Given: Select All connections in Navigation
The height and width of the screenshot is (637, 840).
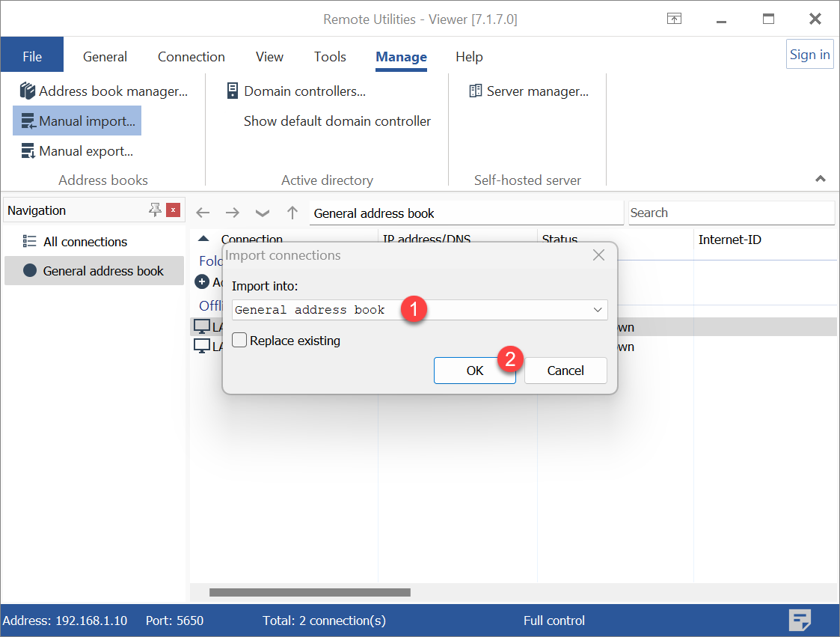Looking at the screenshot, I should (85, 242).
